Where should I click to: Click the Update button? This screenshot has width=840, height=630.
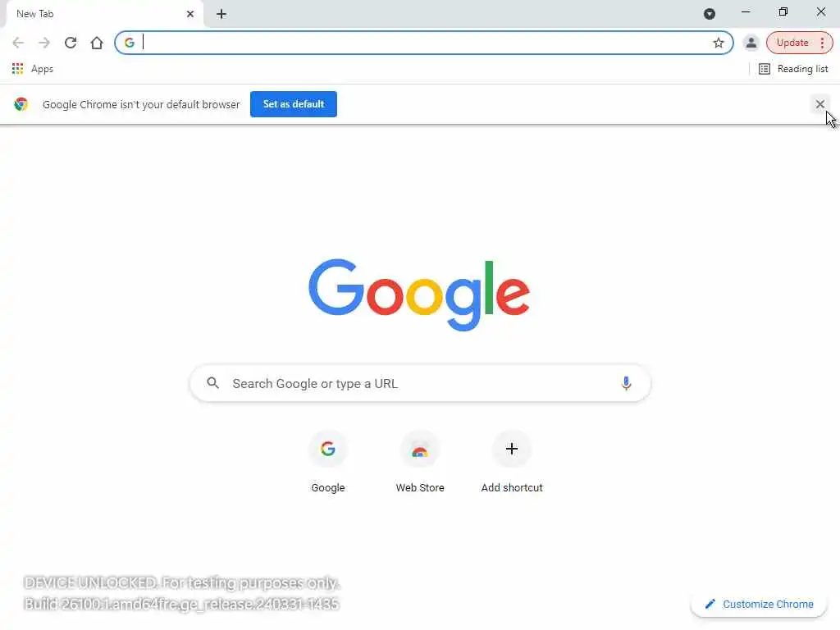tap(792, 43)
